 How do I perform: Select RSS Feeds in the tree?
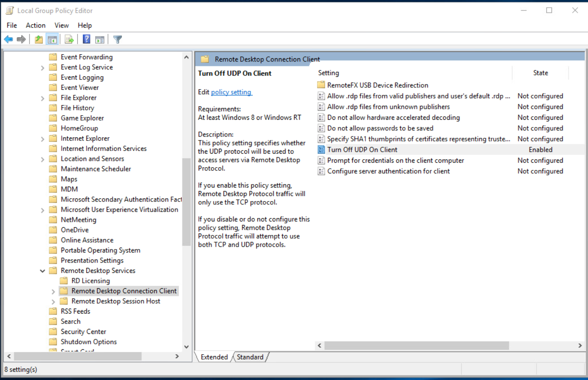tap(75, 311)
